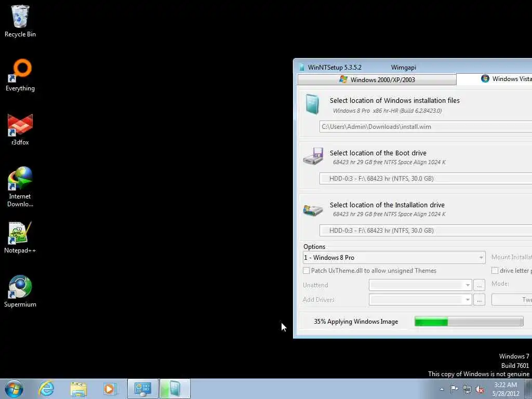The width and height of the screenshot is (532, 399).
Task: Open the Action Center flag icon
Action: pyautogui.click(x=454, y=389)
